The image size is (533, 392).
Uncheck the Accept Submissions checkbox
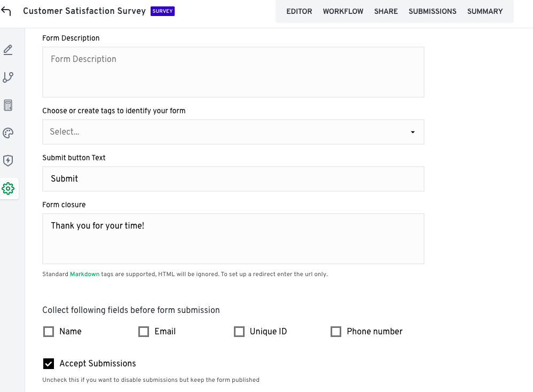49,364
